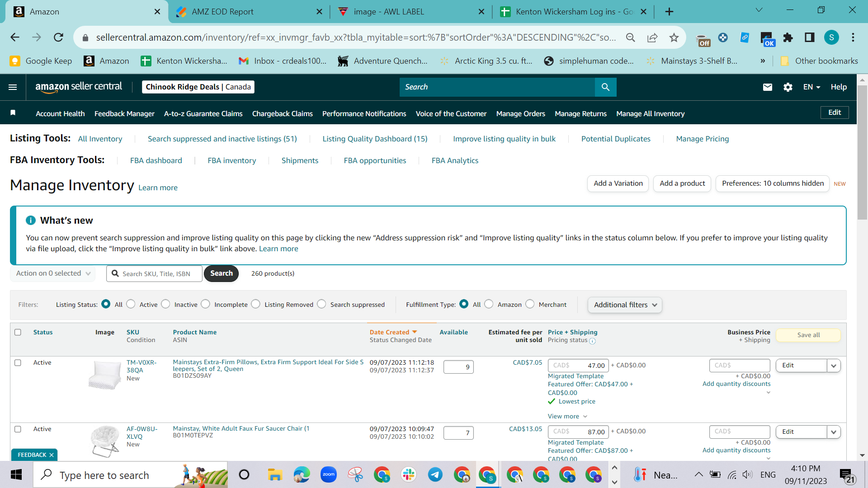This screenshot has height=488, width=868.
Task: Select the Merchant fulfillment type radio
Action: coord(530,304)
